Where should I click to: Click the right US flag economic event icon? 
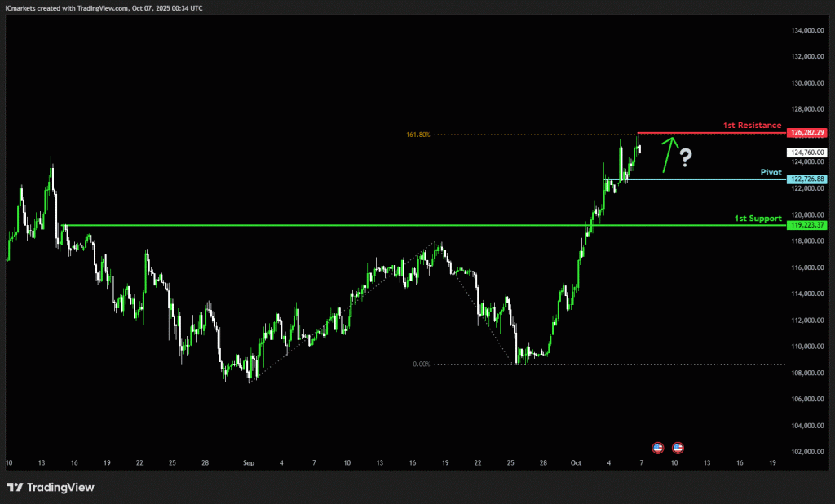pyautogui.click(x=678, y=448)
